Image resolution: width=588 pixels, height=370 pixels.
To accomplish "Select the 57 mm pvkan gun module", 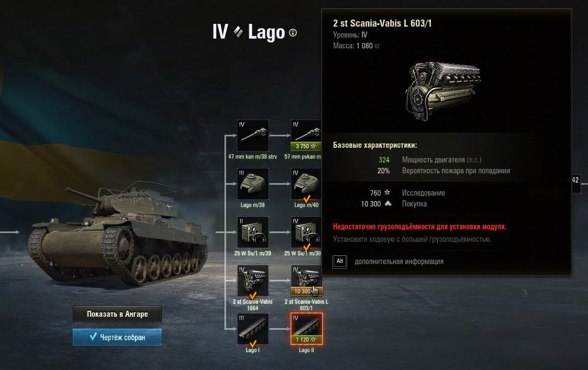I will [306, 135].
